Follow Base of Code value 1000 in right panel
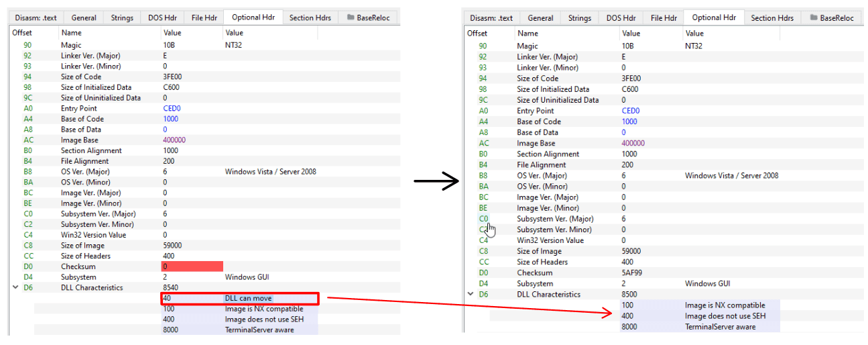Screen dimensions: 868x345 click(x=629, y=121)
